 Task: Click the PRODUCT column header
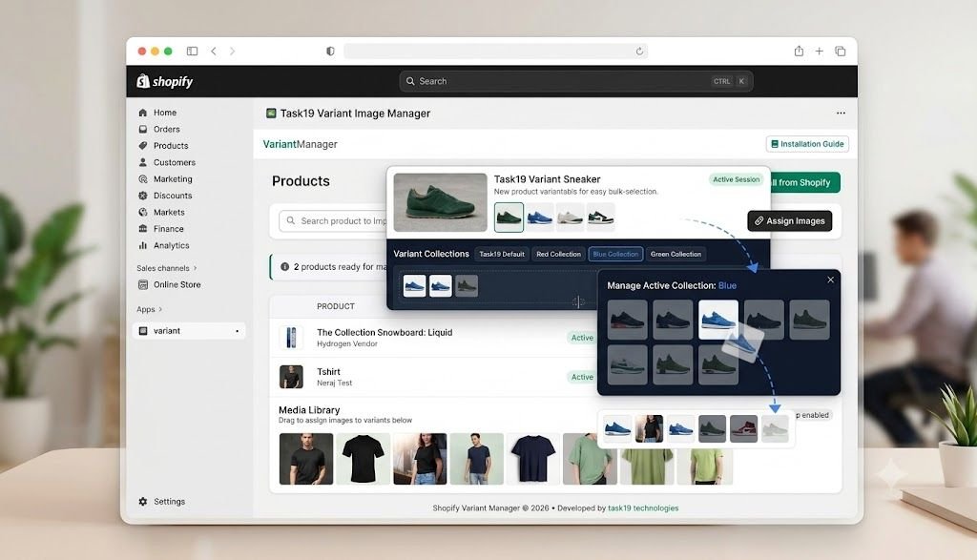336,306
